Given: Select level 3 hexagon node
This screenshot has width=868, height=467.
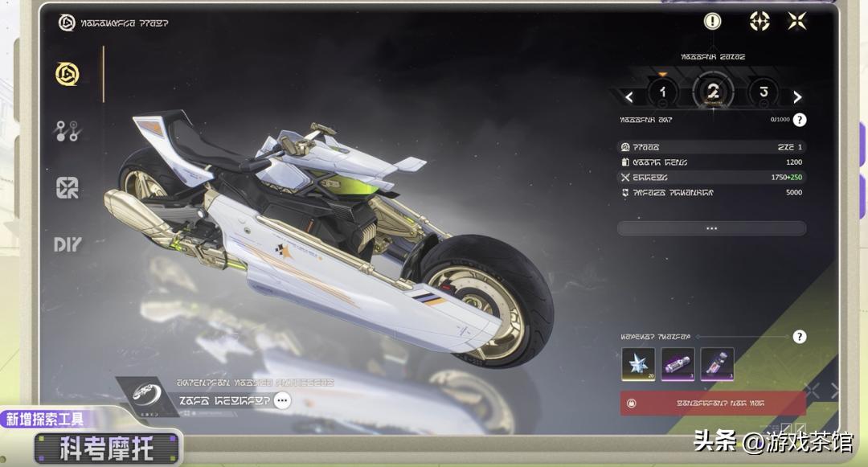Looking at the screenshot, I should (x=764, y=92).
